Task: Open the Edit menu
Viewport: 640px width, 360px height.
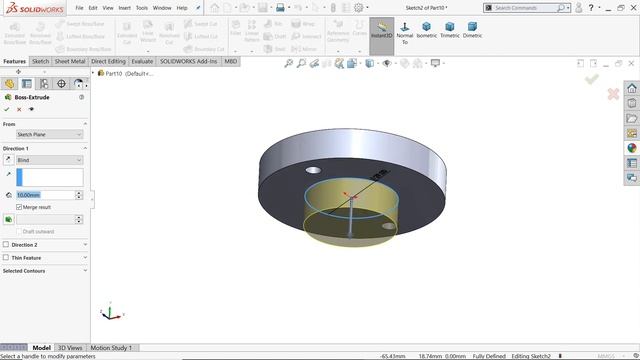Action: point(93,8)
